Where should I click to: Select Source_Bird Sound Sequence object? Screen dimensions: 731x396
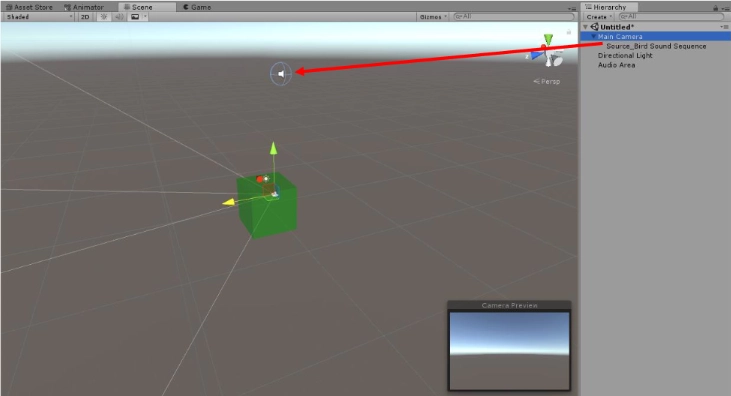(x=656, y=46)
